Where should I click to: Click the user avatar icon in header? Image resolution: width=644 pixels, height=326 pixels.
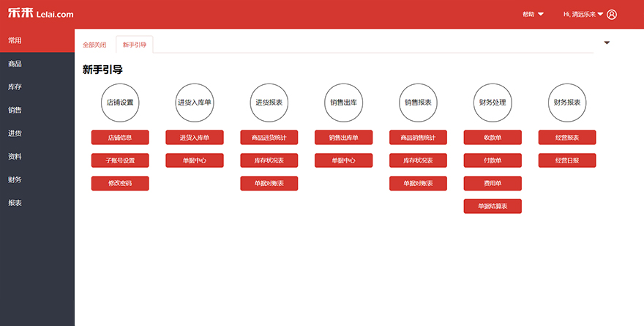612,15
